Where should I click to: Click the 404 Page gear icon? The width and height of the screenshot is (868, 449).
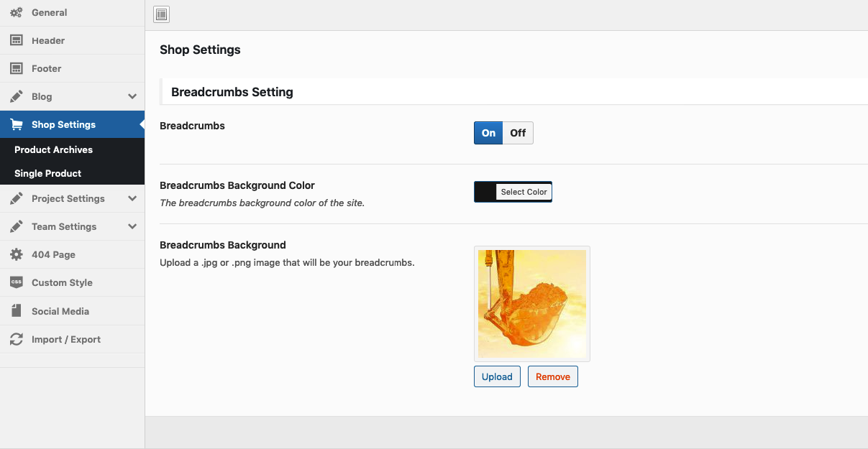[x=16, y=254]
